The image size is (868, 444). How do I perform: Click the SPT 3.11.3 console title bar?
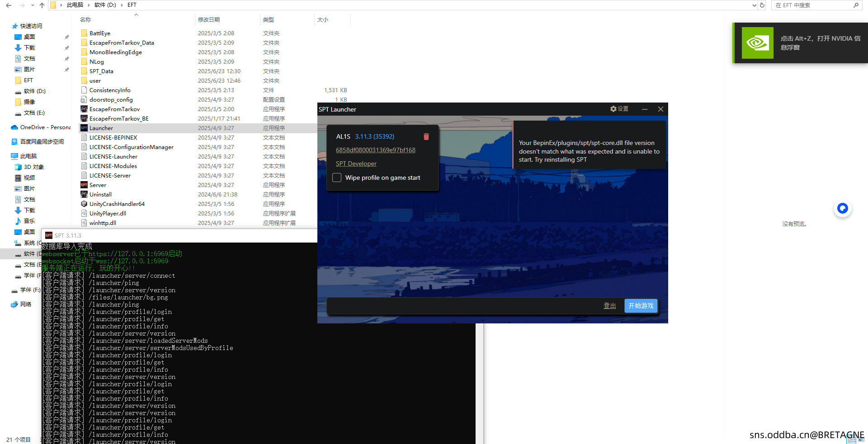pos(179,235)
